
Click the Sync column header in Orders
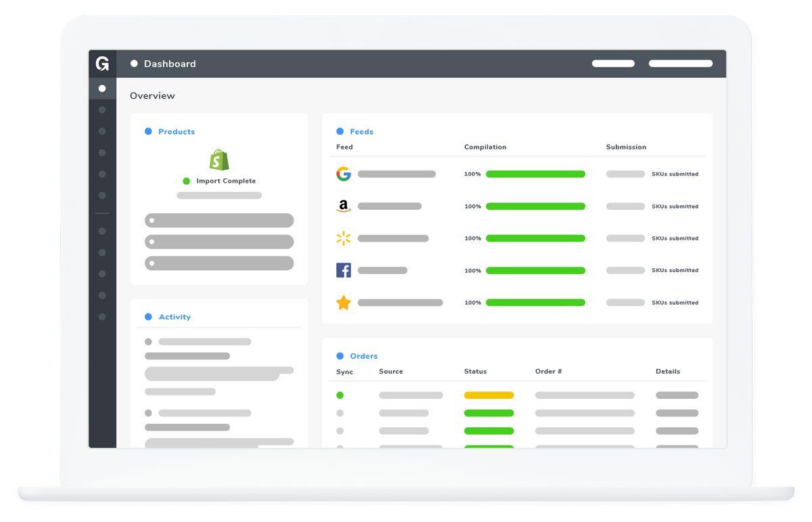click(344, 372)
